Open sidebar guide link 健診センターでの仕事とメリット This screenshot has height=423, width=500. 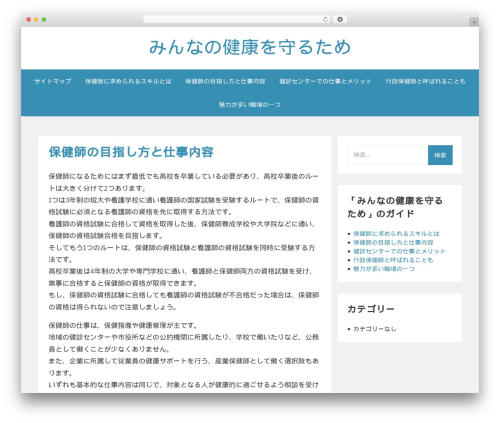(399, 251)
